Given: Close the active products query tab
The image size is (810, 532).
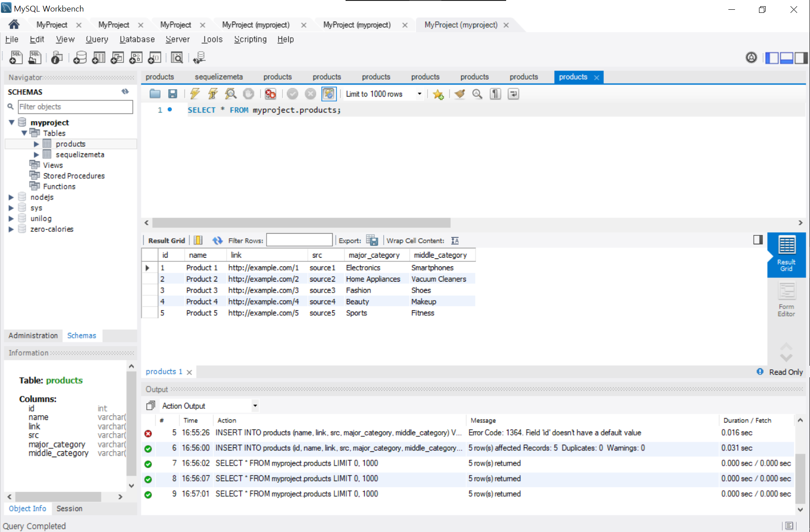Looking at the screenshot, I should pos(597,77).
